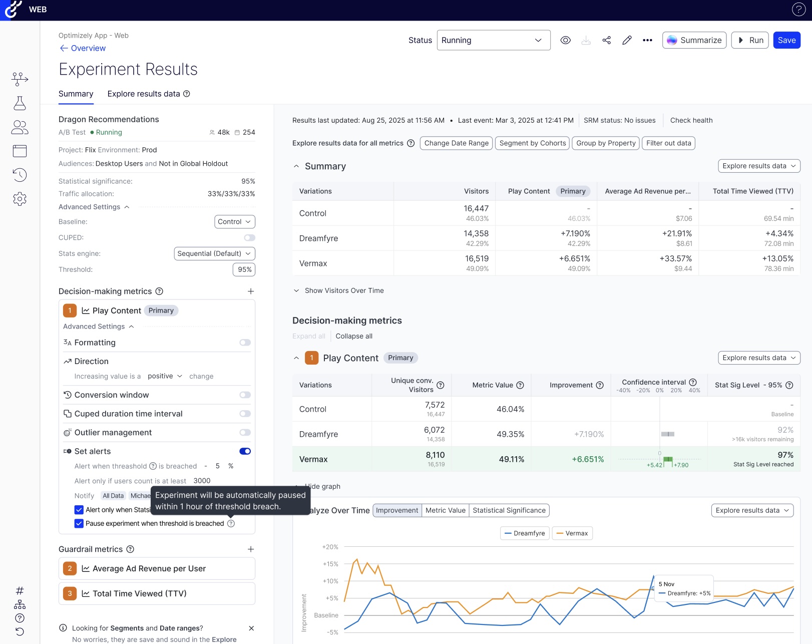Add a guardrail metric with plus icon
The image size is (812, 644).
(251, 549)
